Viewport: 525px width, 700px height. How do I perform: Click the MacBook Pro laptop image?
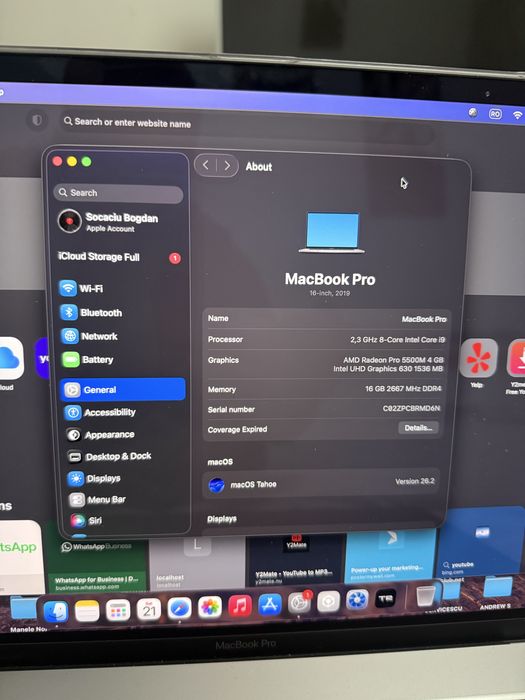332,233
